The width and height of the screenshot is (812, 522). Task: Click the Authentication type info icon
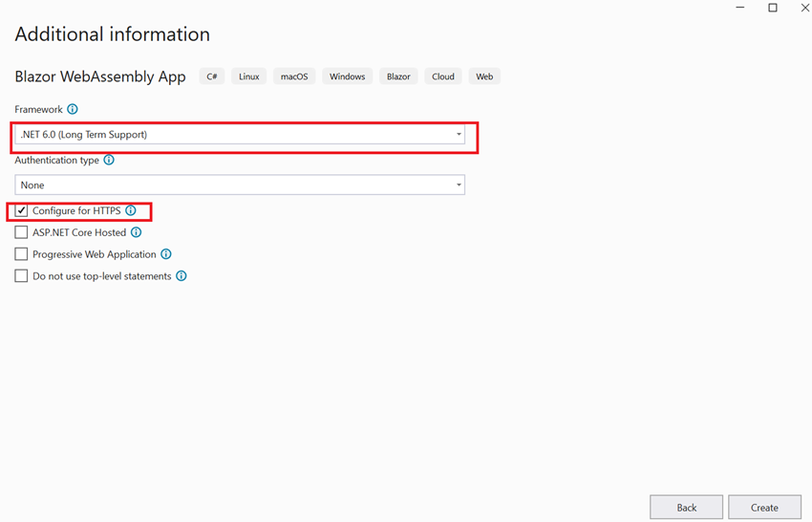109,160
